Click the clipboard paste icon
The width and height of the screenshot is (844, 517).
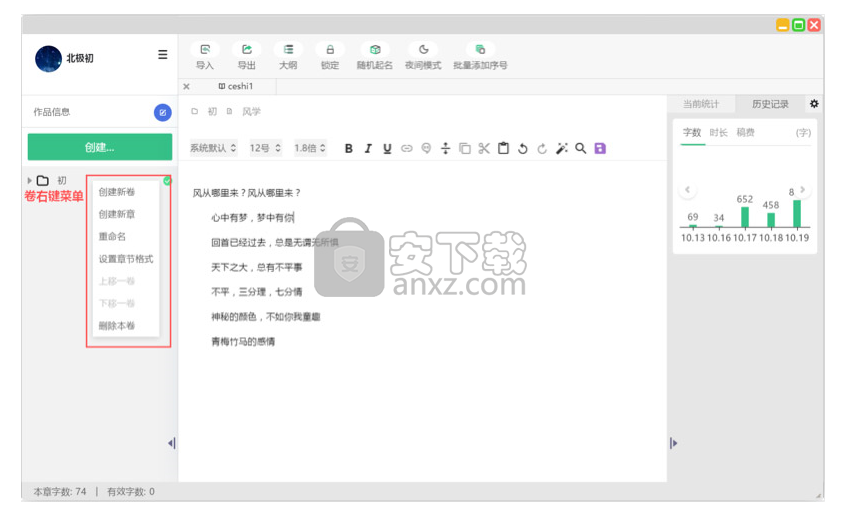click(503, 148)
